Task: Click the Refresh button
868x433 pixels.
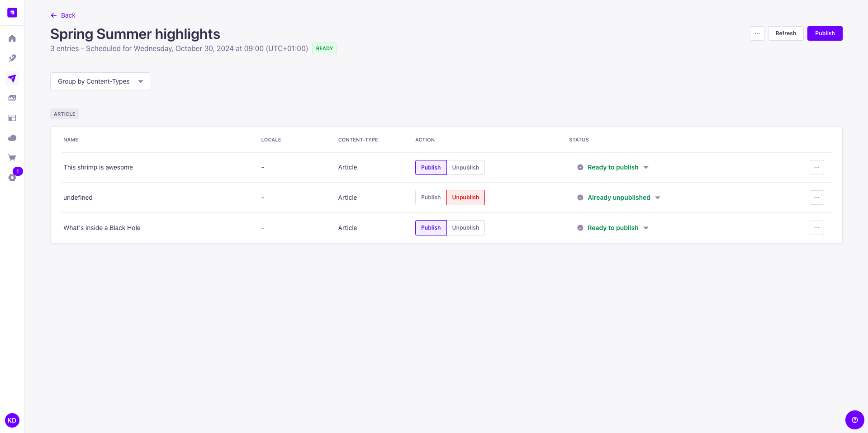Action: click(785, 33)
